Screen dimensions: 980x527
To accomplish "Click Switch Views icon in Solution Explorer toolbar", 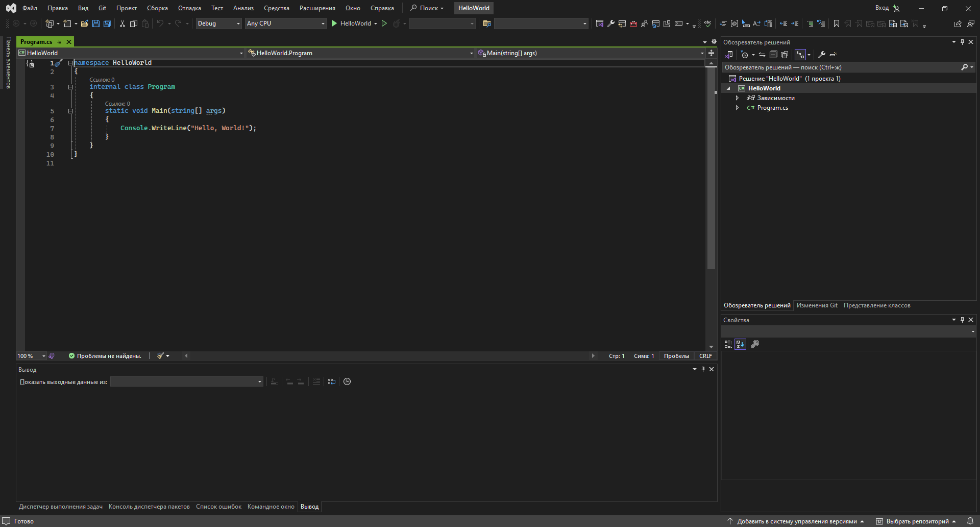I will (729, 55).
